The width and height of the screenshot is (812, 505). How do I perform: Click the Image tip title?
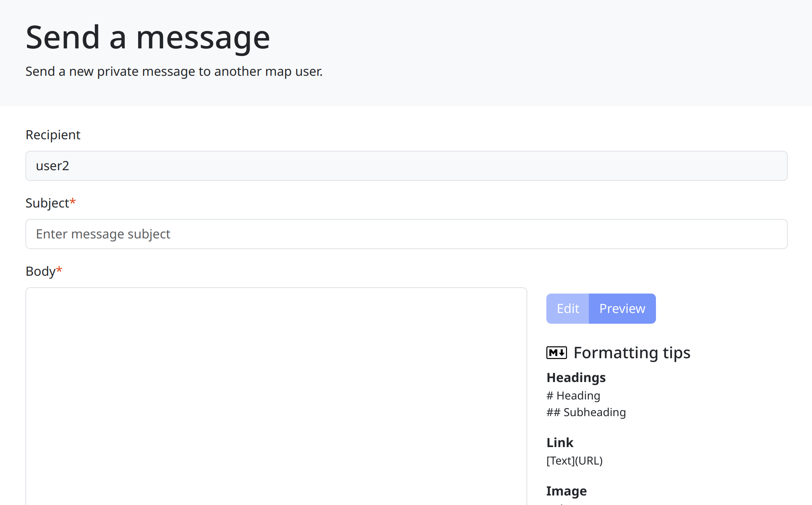click(x=566, y=491)
